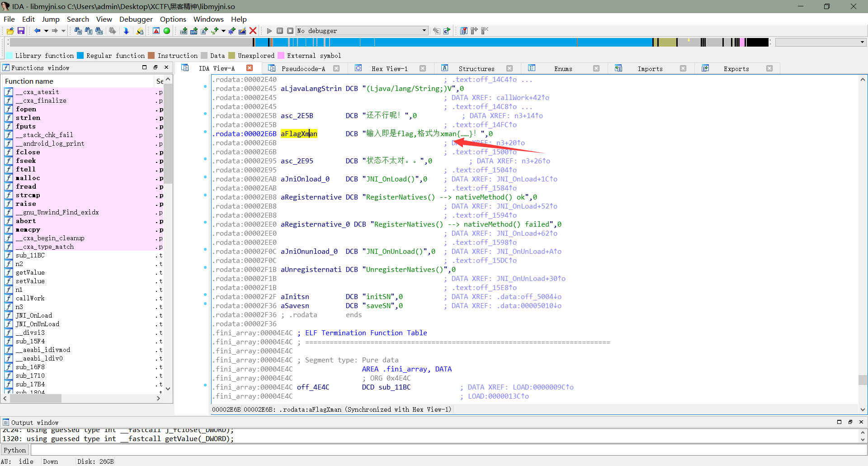Open the No debugger dropdown
The width and height of the screenshot is (868, 466).
coord(424,31)
